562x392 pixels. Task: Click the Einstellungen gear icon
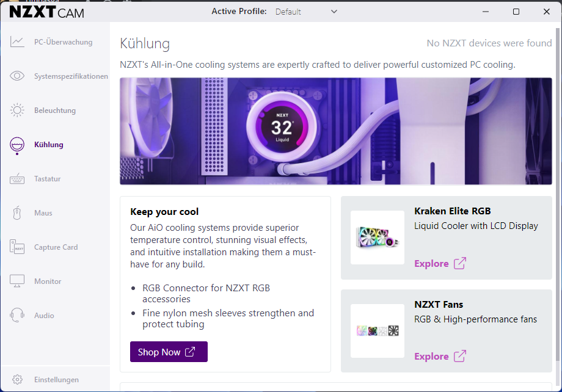[17, 379]
